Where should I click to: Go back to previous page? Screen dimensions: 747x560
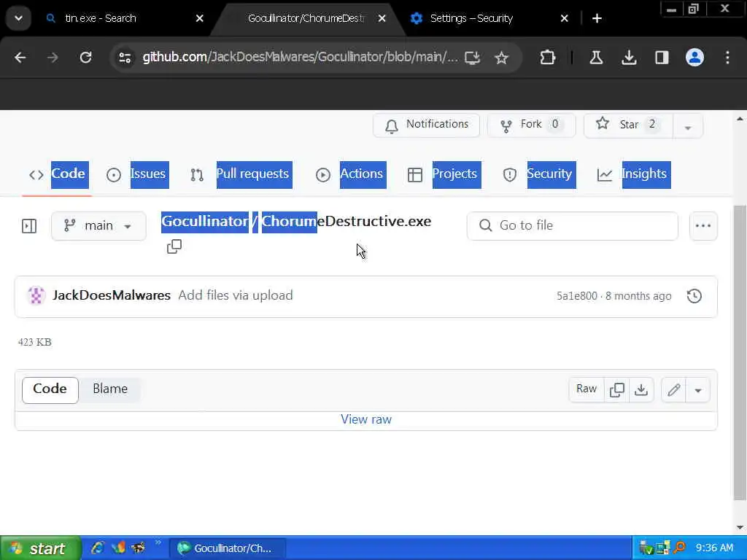click(20, 58)
